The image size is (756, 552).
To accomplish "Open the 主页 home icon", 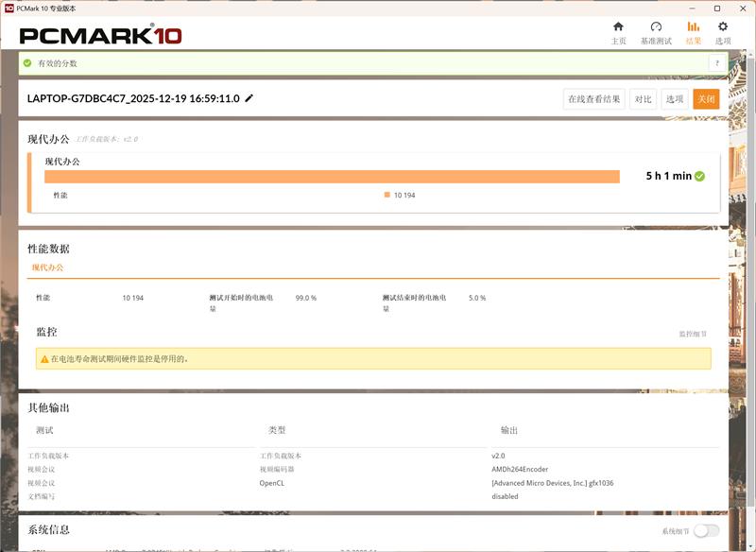I will click(618, 27).
